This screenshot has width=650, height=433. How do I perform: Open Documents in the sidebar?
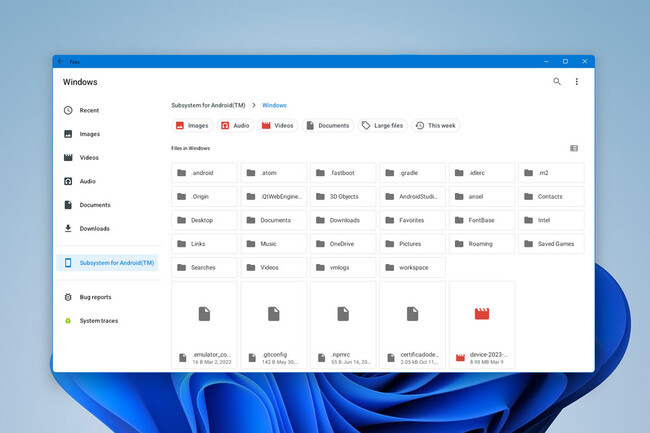[x=108, y=205]
